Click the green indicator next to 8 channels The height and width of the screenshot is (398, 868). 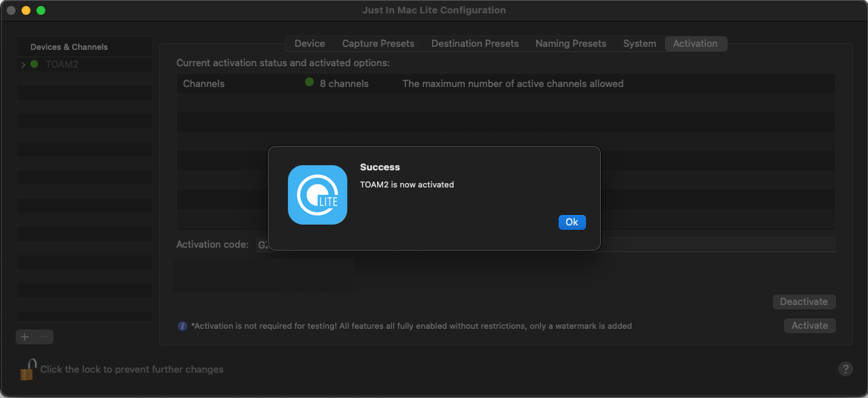point(309,83)
